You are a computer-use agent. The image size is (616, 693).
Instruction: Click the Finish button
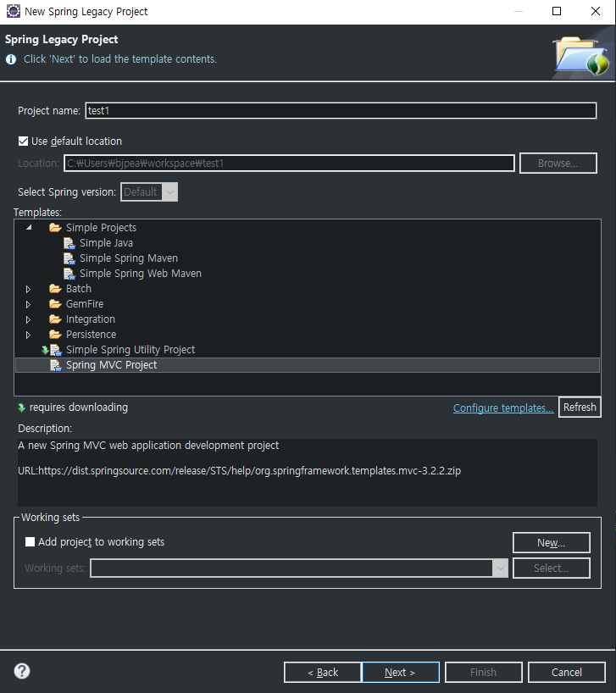click(x=484, y=672)
